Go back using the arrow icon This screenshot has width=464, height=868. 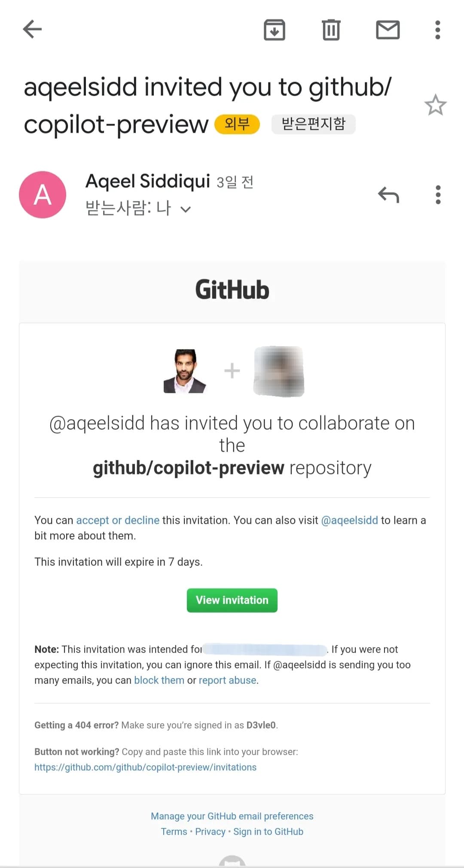(32, 29)
